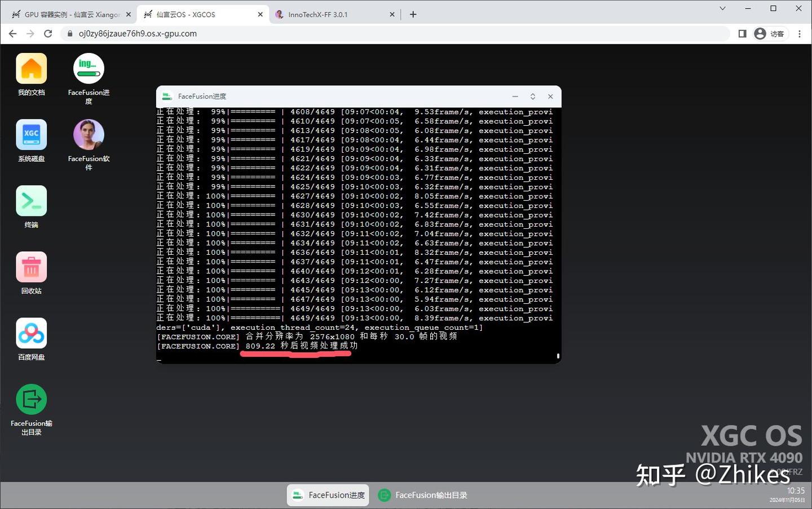Go forward in the browser
Viewport: 812px width, 509px height.
pos(30,34)
